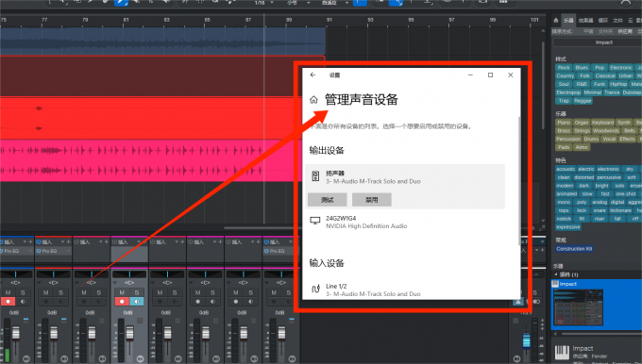Open inserts dropdown on the fifth channel
This screenshot has width=642, height=364.
(177, 242)
